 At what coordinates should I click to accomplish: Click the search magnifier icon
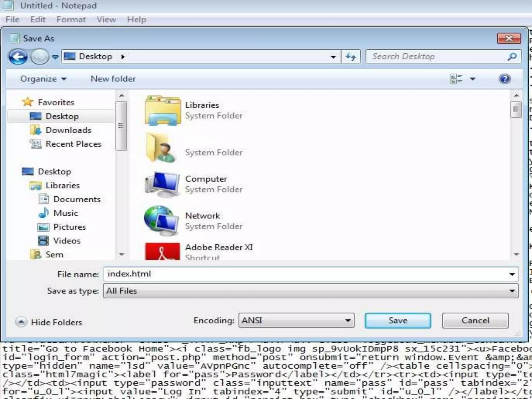512,57
